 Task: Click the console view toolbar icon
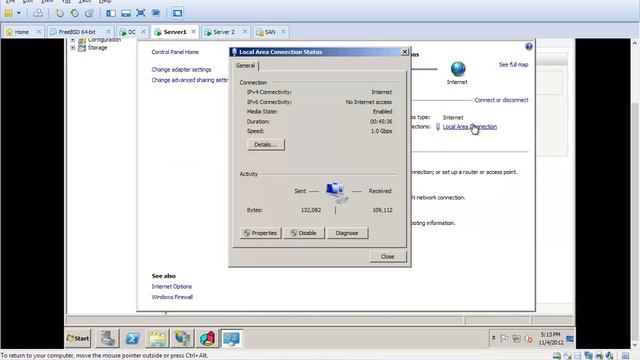[177, 13]
